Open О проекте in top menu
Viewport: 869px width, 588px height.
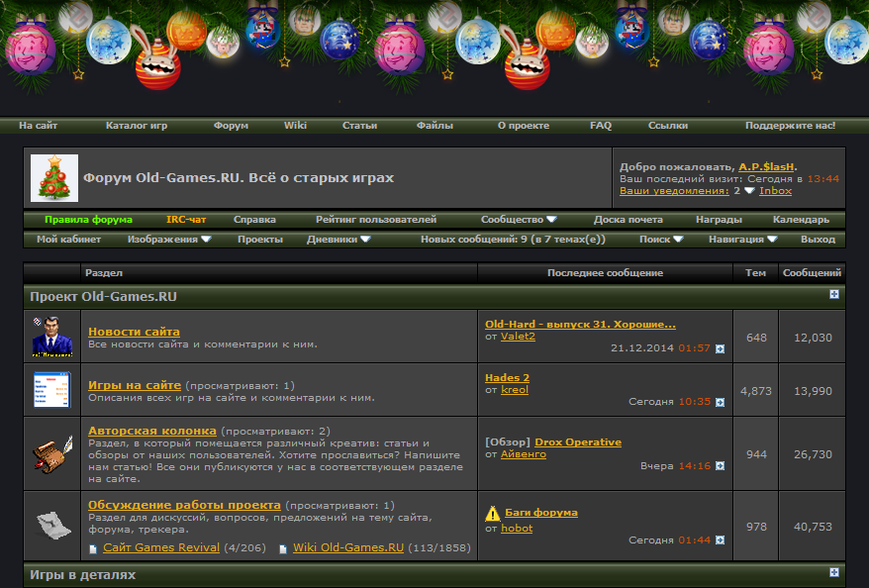click(524, 126)
